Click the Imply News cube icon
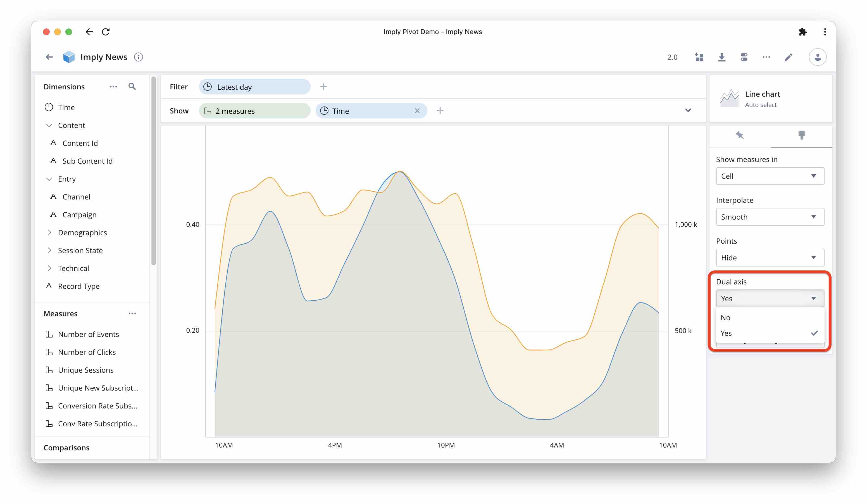 69,57
